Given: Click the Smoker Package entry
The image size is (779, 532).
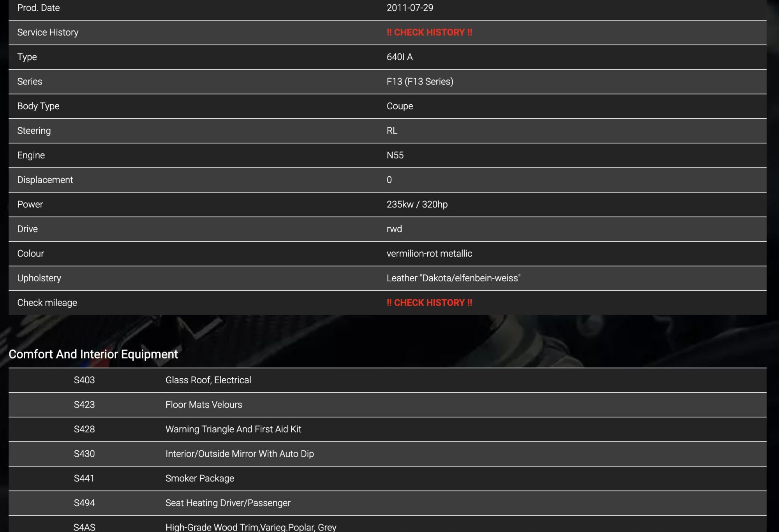Looking at the screenshot, I should (x=199, y=478).
